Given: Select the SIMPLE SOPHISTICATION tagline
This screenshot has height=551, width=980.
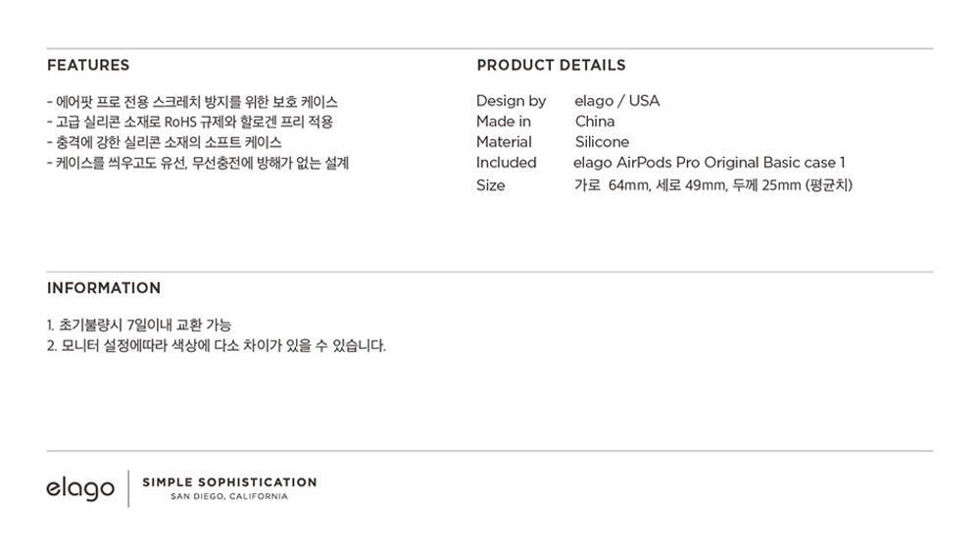Looking at the screenshot, I should point(229,482).
